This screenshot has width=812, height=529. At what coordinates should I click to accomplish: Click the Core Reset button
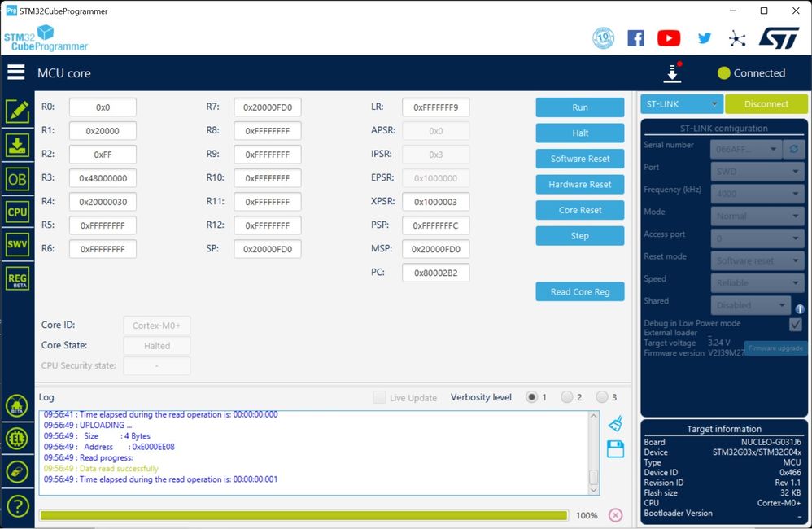(580, 210)
